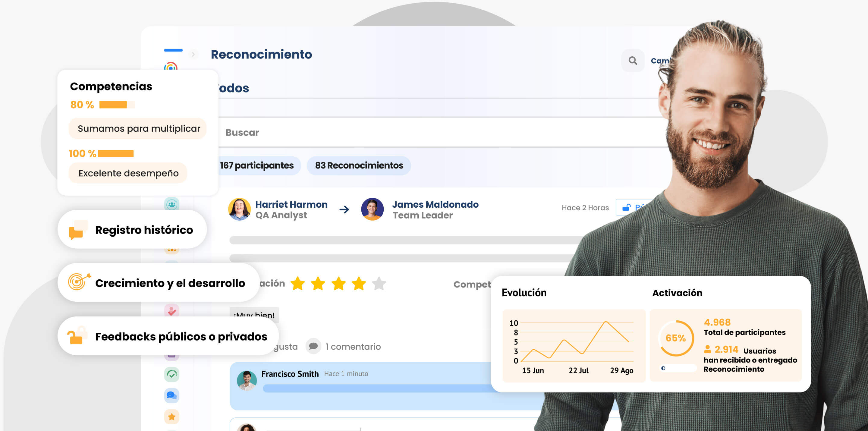The image size is (868, 431).
Task: Select the third rating star
Action: pos(338,284)
